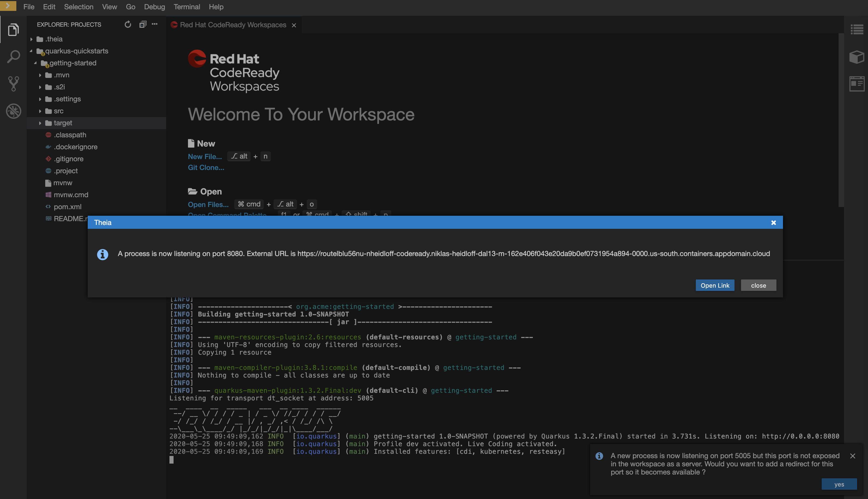
Task: Click the New File... link
Action: (x=205, y=157)
